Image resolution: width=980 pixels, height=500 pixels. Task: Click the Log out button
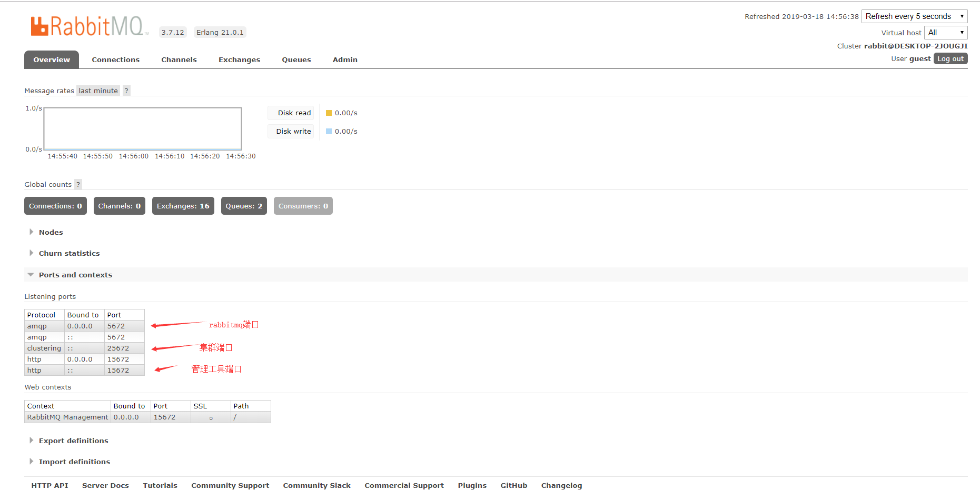(x=951, y=58)
